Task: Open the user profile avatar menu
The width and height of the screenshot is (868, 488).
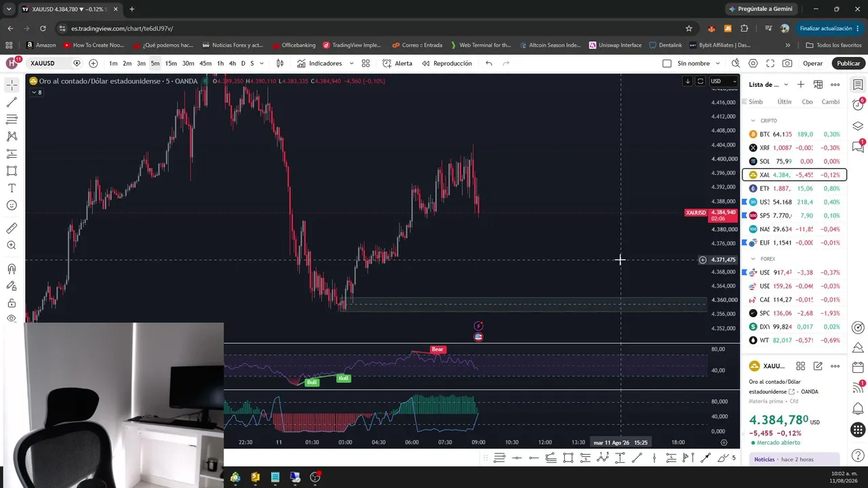Action: pos(12,63)
